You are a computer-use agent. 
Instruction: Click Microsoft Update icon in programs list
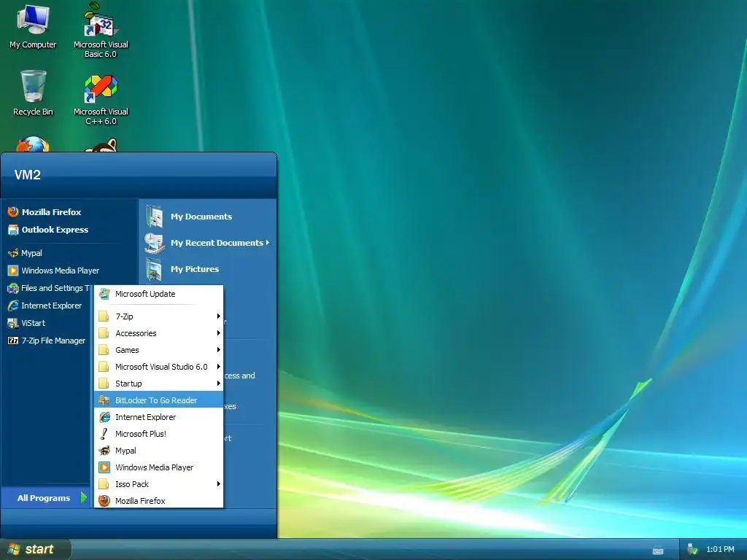pos(104,295)
